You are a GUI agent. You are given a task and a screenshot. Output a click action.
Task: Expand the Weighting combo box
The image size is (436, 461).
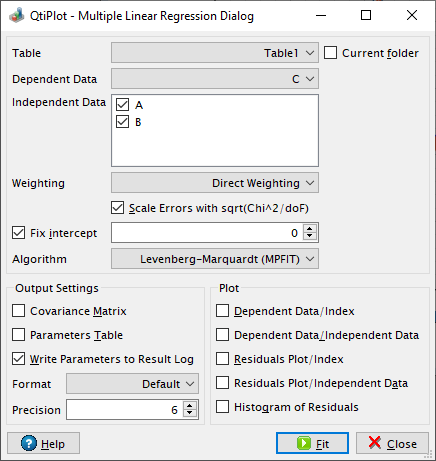click(215, 183)
